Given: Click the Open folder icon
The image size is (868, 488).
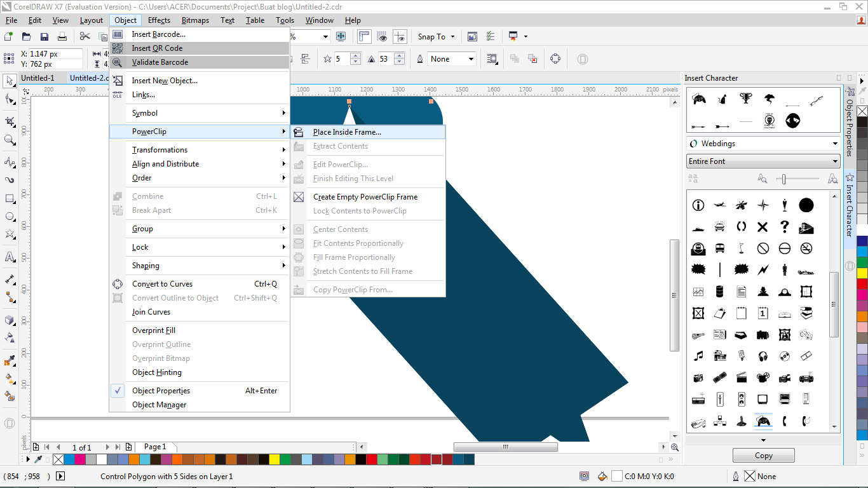Looking at the screenshot, I should point(27,36).
